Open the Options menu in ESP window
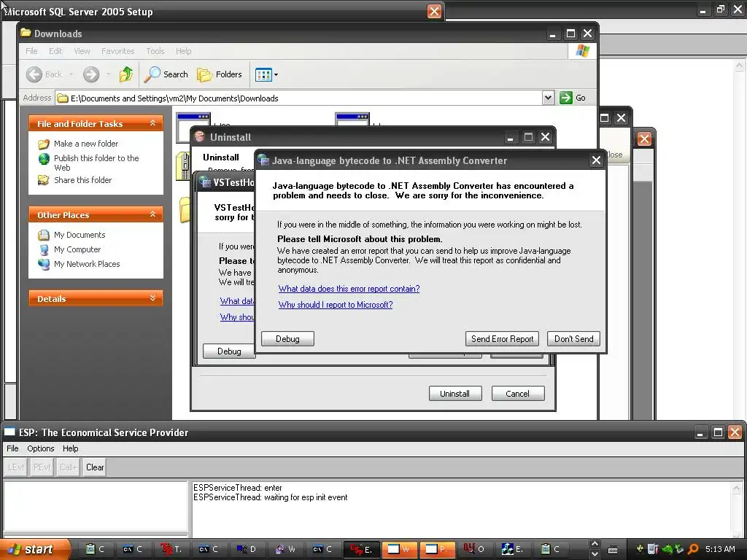Image resolution: width=747 pixels, height=560 pixels. (41, 448)
